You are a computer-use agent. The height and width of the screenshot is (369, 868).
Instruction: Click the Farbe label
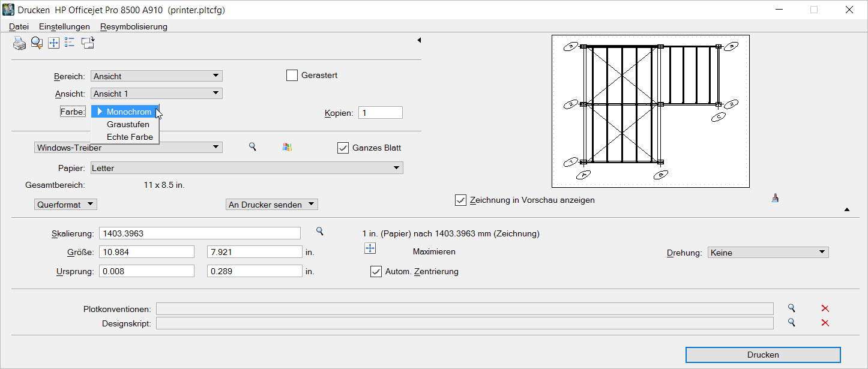tap(73, 112)
